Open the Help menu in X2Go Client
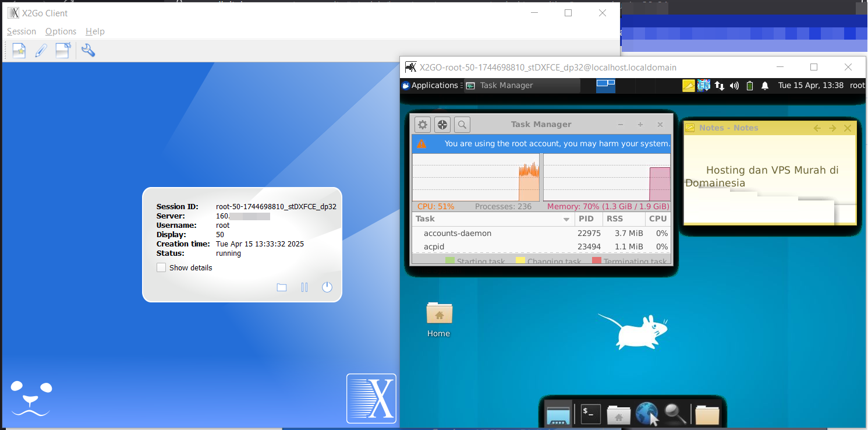This screenshot has height=430, width=868. (95, 31)
